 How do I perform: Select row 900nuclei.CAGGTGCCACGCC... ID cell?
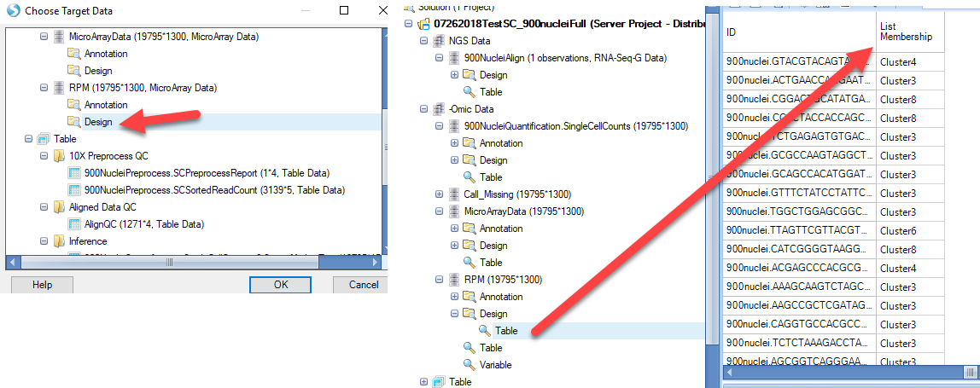click(799, 324)
